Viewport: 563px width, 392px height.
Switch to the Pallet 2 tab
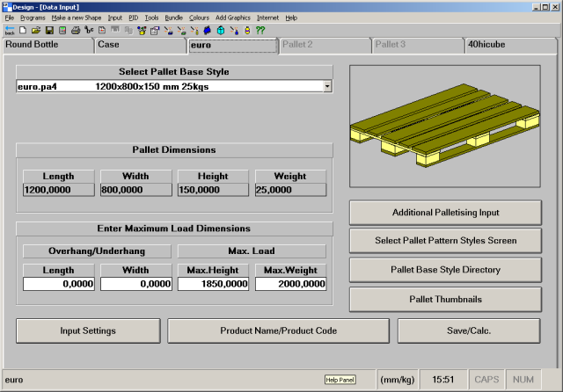325,45
